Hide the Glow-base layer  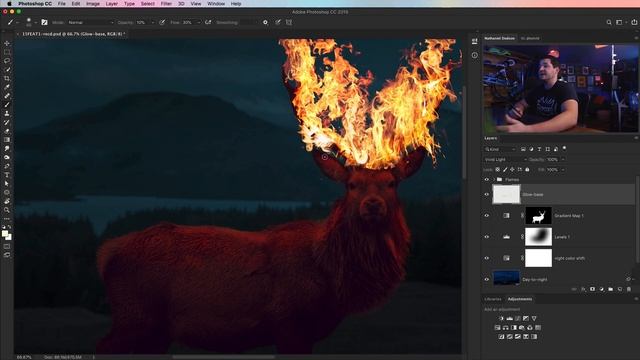pos(487,194)
